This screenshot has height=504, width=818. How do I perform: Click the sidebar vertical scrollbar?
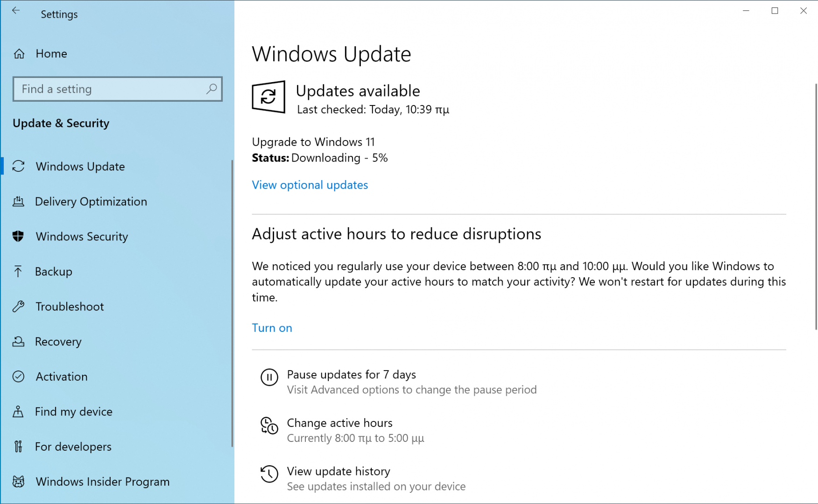[x=232, y=303]
